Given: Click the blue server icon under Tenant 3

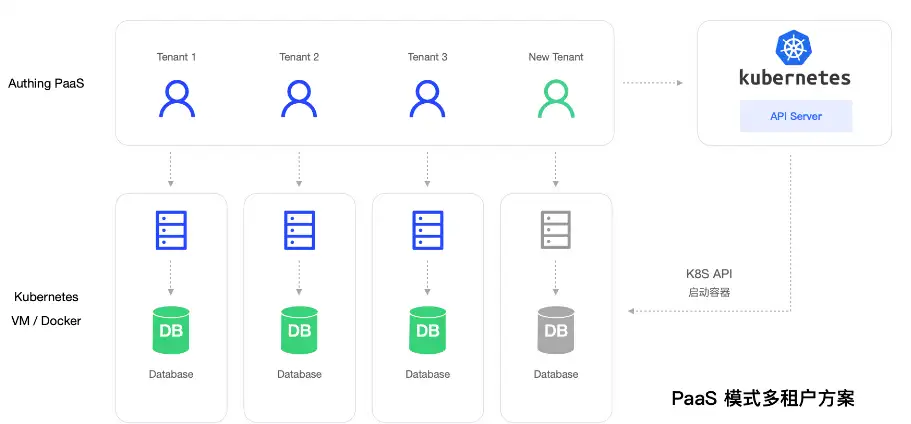Looking at the screenshot, I should 428,231.
